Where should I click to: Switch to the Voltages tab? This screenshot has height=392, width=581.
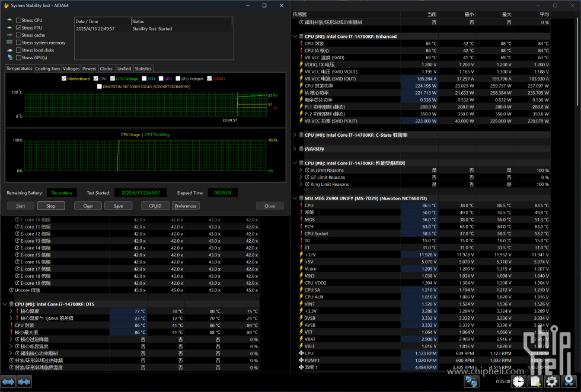(x=71, y=69)
